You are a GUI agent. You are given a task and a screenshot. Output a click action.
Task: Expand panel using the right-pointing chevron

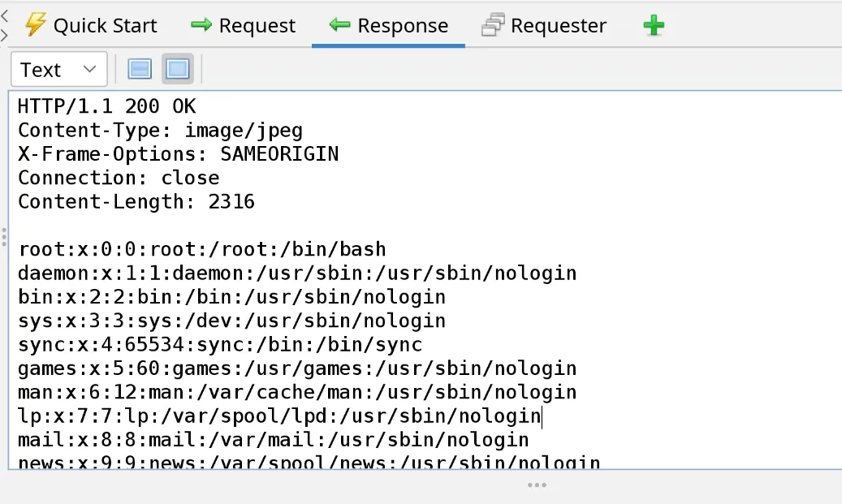(x=4, y=36)
